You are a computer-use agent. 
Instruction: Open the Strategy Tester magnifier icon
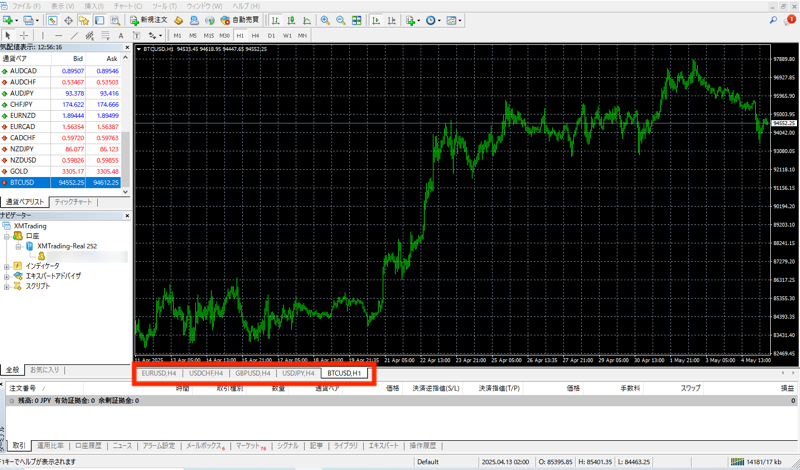coord(115,20)
